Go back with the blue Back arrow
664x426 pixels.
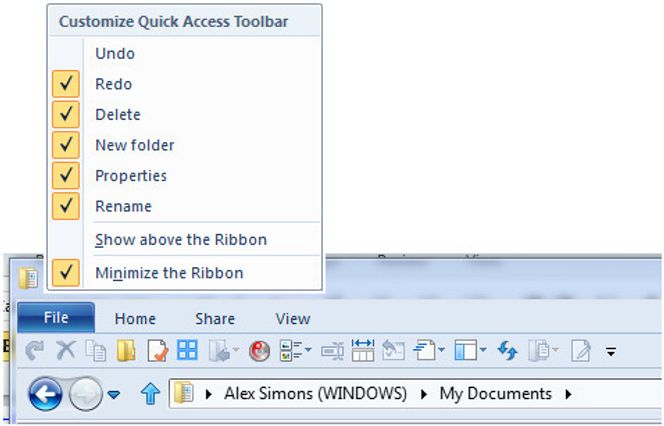point(45,394)
